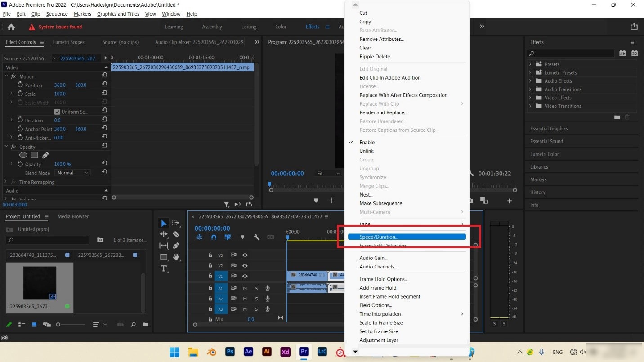Image resolution: width=644 pixels, height=362 pixels.
Task: Click the Program monitor add marker icon
Action: coord(316,201)
